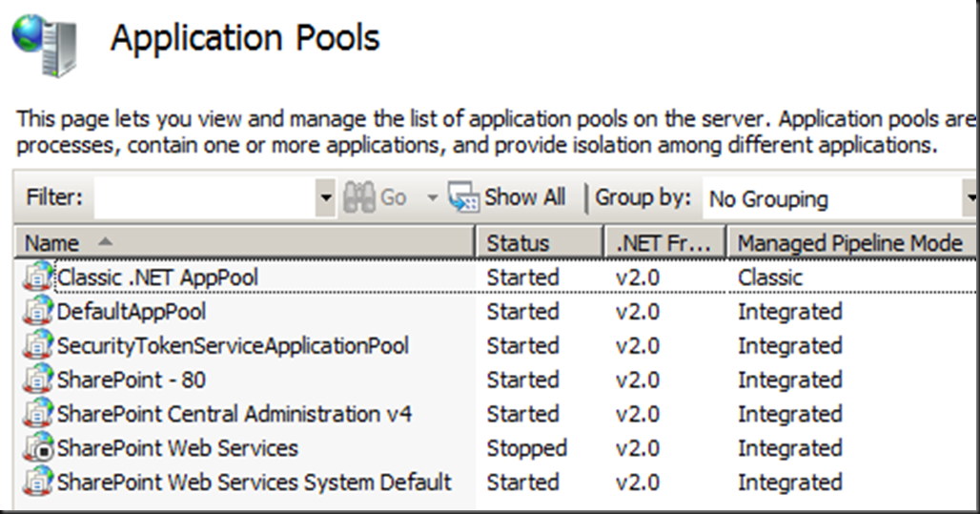Viewport: 980px width, 514px height.
Task: Sort by the .NET Fr... column header
Action: point(665,242)
